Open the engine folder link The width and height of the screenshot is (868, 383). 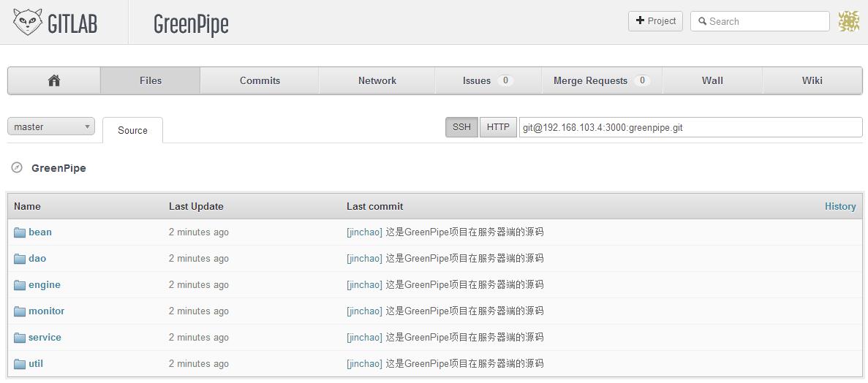(x=45, y=285)
